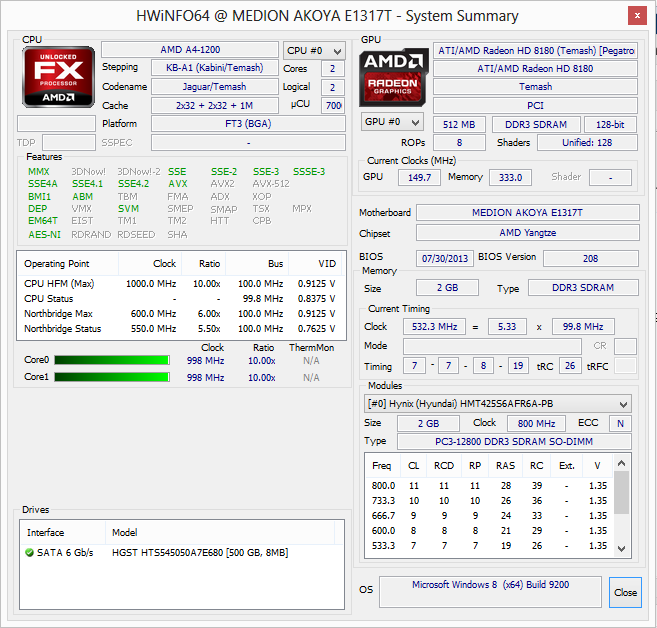Viewport: 657px width, 628px height.
Task: Click the ATI/AMD Radeon HD 8180 (Temash) [Pegatron] field
Action: 535,51
